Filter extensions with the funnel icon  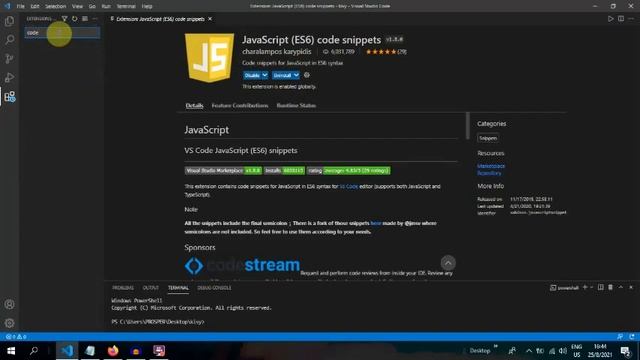click(64, 19)
